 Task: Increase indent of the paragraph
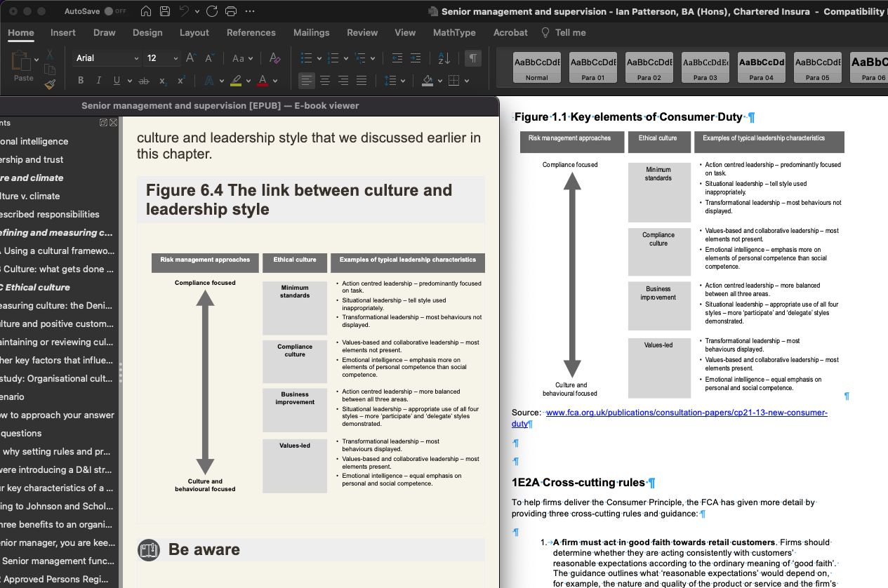coord(416,58)
